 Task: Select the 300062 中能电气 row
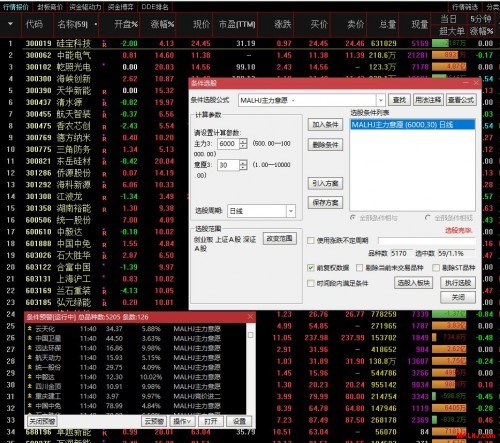(250, 55)
